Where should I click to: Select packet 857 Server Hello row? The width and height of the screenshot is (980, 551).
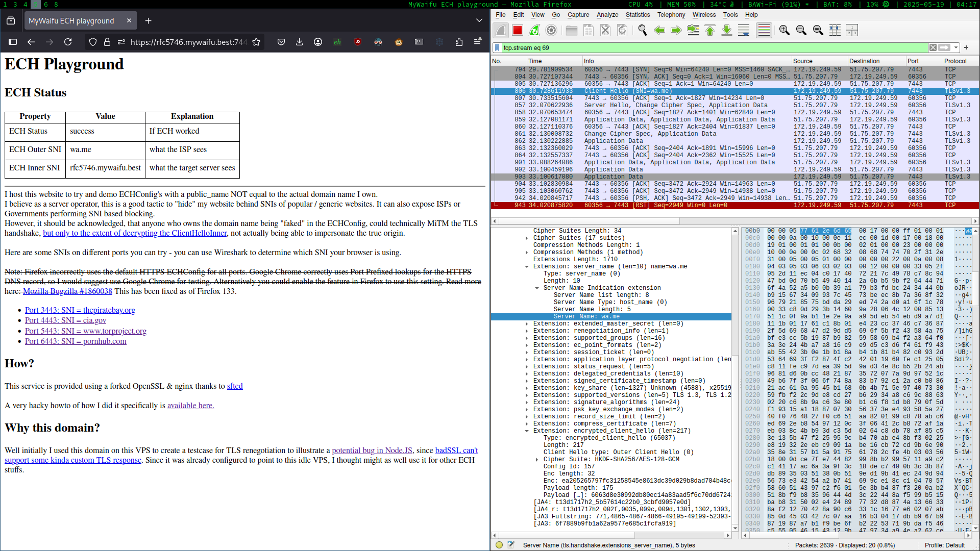[734, 106]
